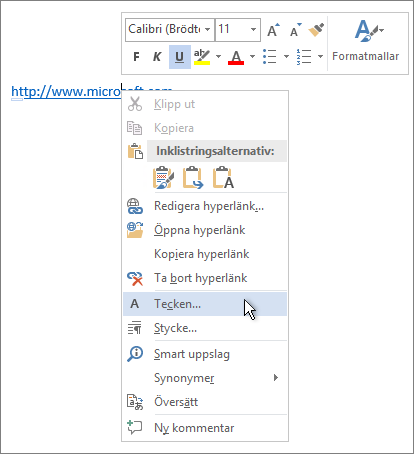Click the Översätt translate icon
The height and width of the screenshot is (454, 414).
(x=135, y=402)
